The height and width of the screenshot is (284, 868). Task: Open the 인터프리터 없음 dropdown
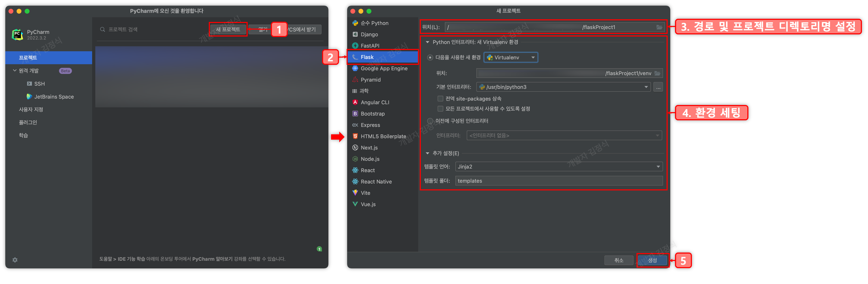click(564, 135)
